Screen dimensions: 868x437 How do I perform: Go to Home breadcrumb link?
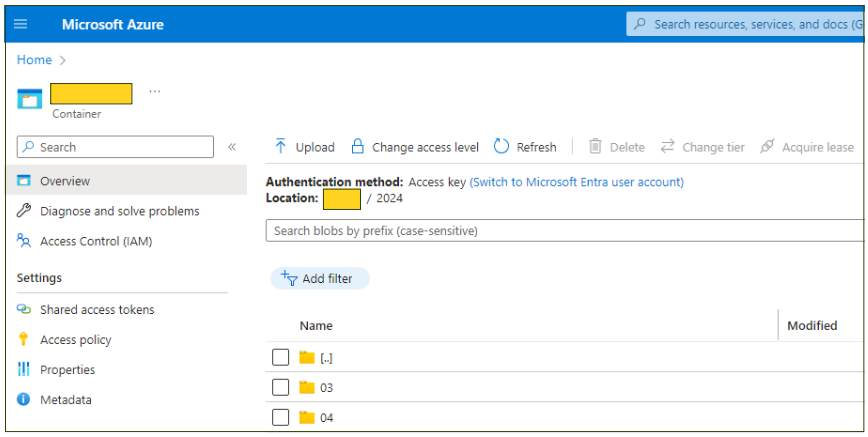(34, 60)
